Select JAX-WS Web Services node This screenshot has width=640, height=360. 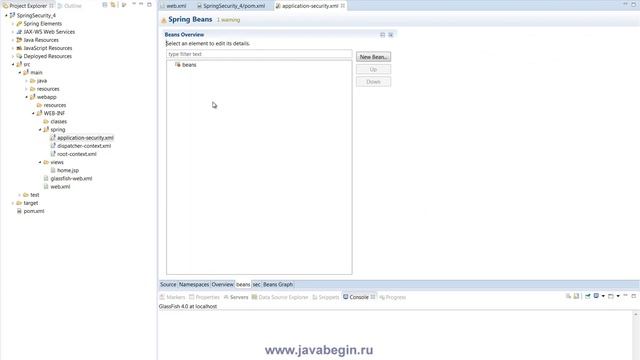[x=49, y=32]
